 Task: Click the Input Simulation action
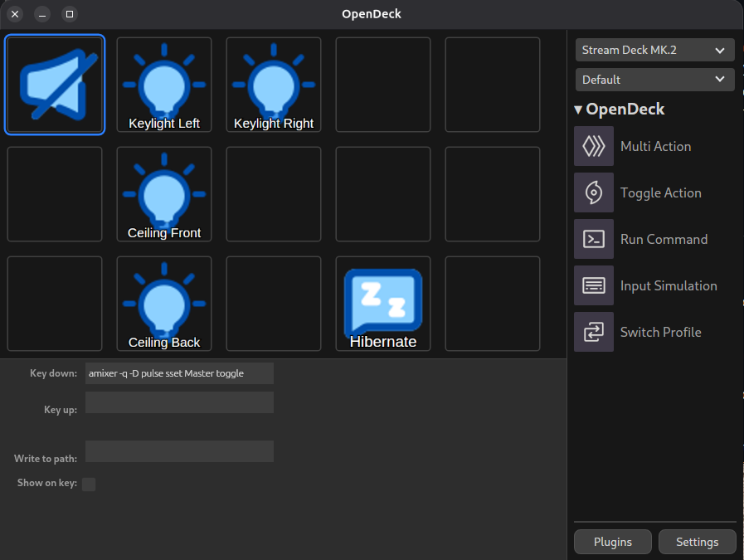(x=593, y=285)
